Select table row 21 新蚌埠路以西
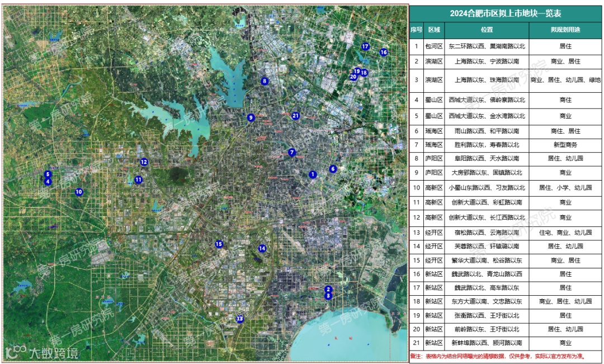Image resolution: width=604 pixels, height=364 pixels. (506, 343)
